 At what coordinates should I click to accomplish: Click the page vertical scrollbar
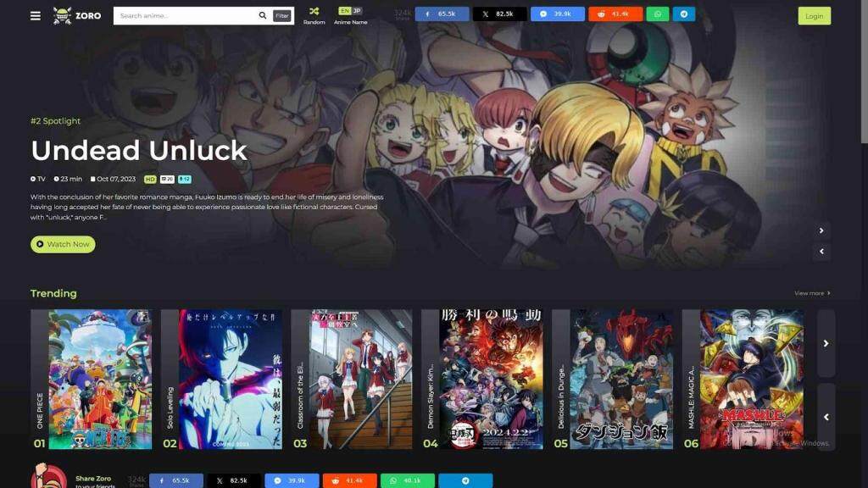pyautogui.click(x=864, y=72)
